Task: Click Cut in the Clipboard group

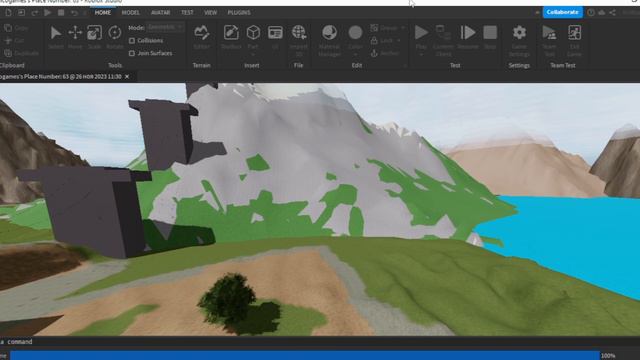Action: pos(15,41)
